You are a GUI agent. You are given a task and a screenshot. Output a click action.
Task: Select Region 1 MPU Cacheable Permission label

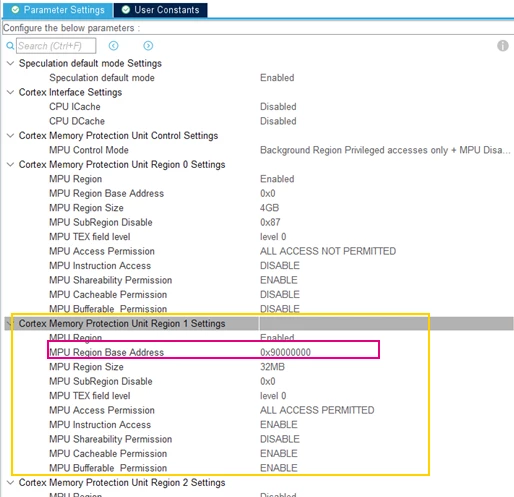coord(108,453)
